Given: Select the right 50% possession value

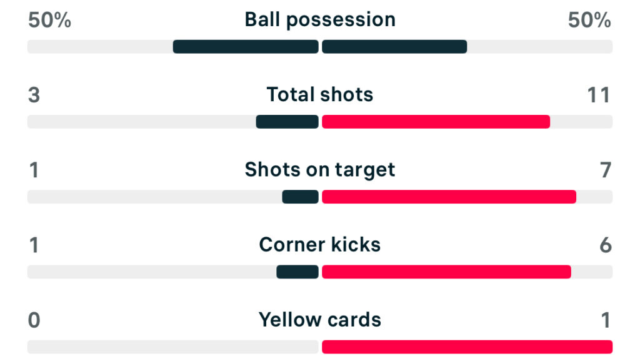Looking at the screenshot, I should 589,20.
